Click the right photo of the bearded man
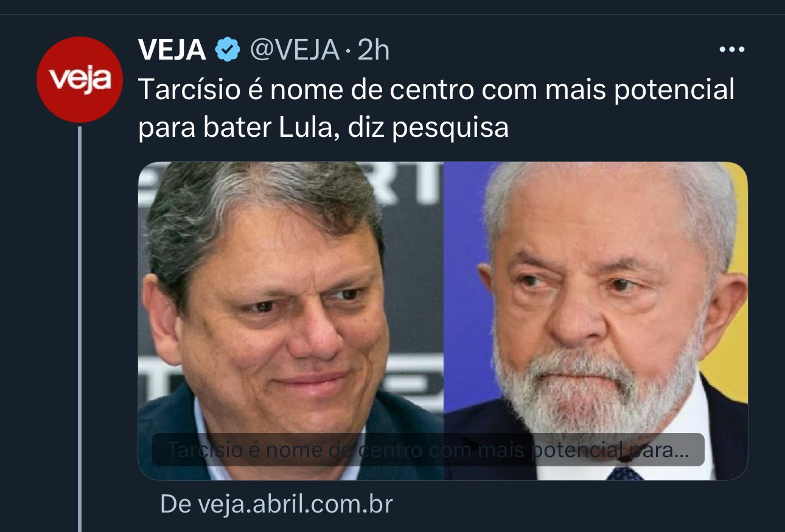Screen dimensions: 785x532 tap(595, 320)
